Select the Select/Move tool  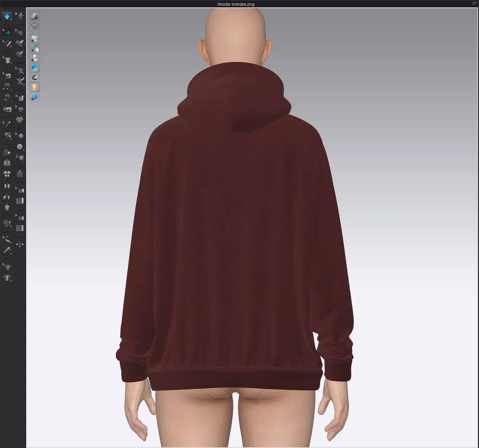point(7,32)
